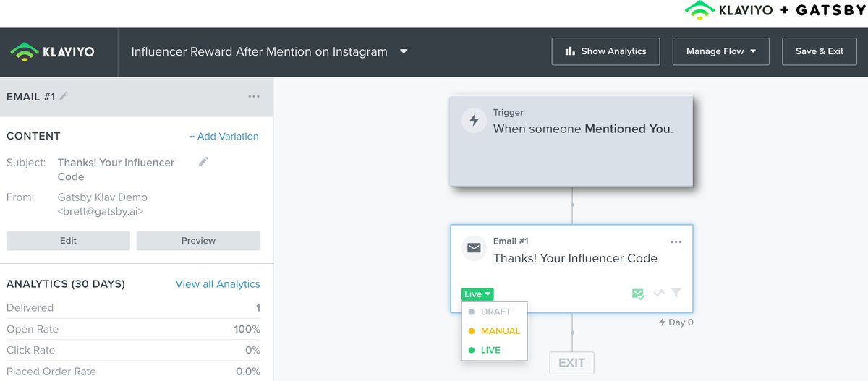Click the Delivered analytics row
The width and height of the screenshot is (868, 381).
point(133,307)
